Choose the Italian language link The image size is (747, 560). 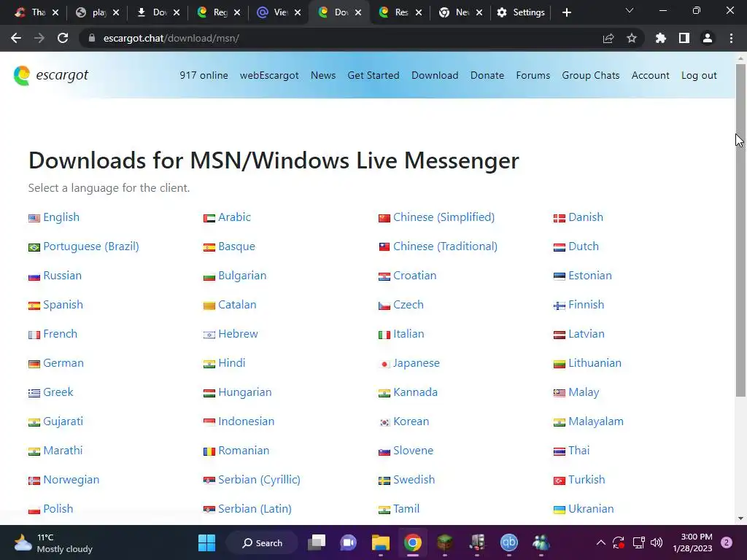coord(409,333)
